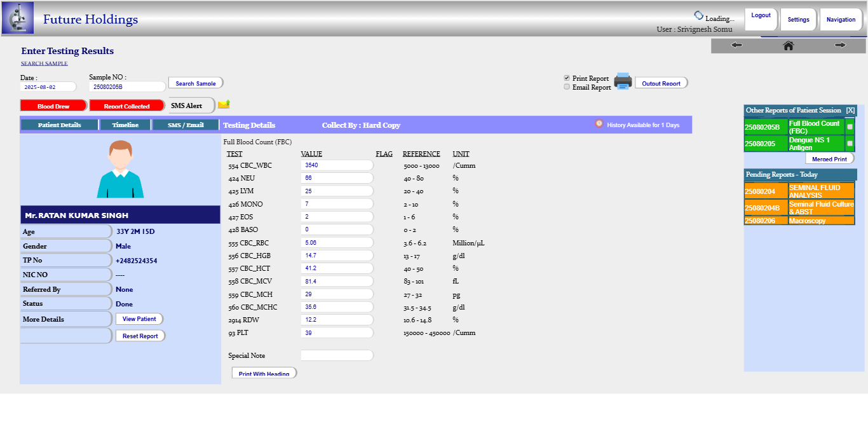Click the forward arrow icon
This screenshot has width=868, height=431.
click(x=840, y=45)
